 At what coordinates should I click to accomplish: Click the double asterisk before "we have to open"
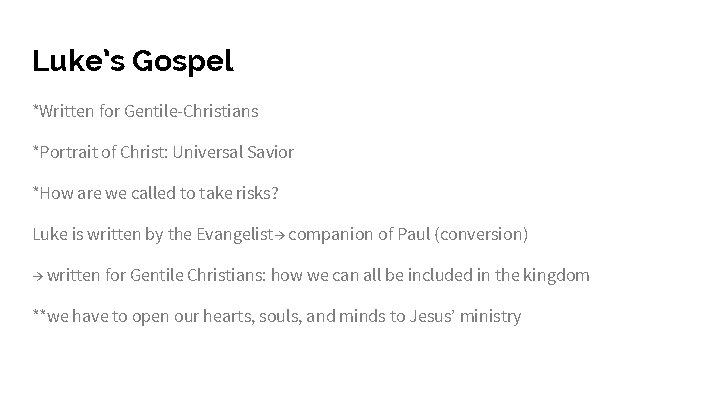[39, 314]
